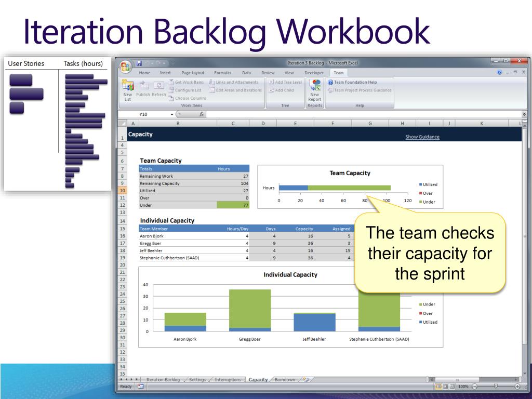Switch to Normal view button

point(438,386)
